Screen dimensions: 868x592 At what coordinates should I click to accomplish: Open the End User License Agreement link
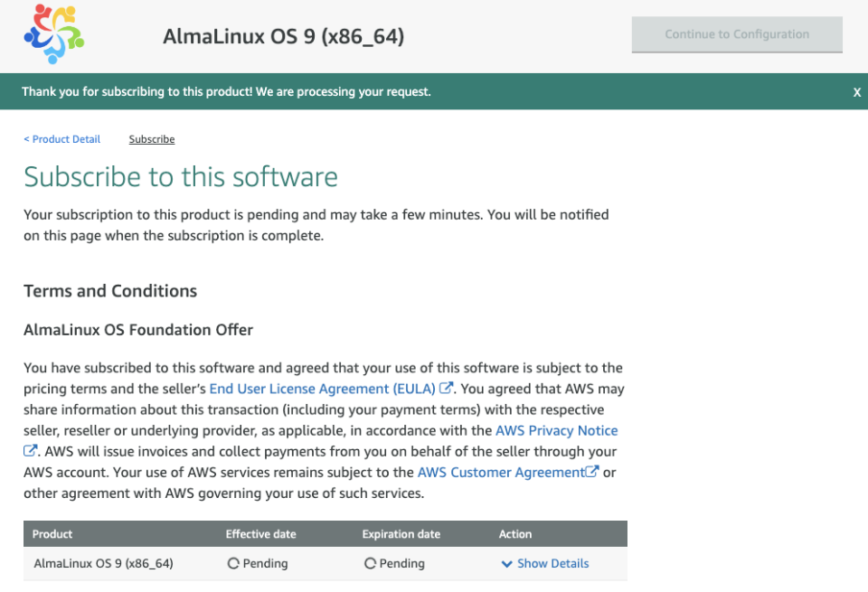(x=321, y=388)
